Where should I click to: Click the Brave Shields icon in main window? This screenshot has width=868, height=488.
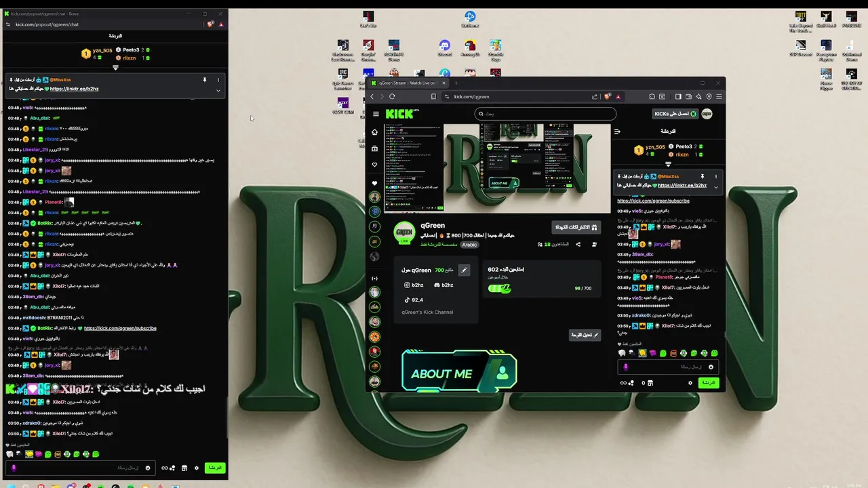pyautogui.click(x=608, y=97)
